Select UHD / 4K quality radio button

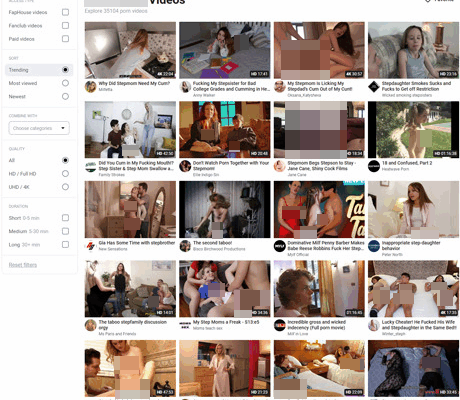tap(65, 187)
